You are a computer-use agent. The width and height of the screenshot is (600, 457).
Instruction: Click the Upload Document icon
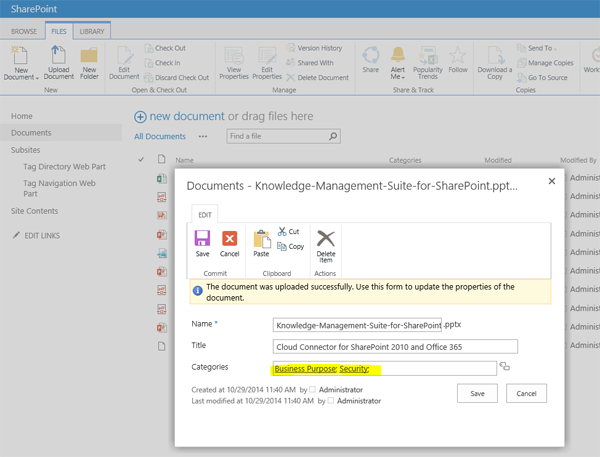point(58,54)
